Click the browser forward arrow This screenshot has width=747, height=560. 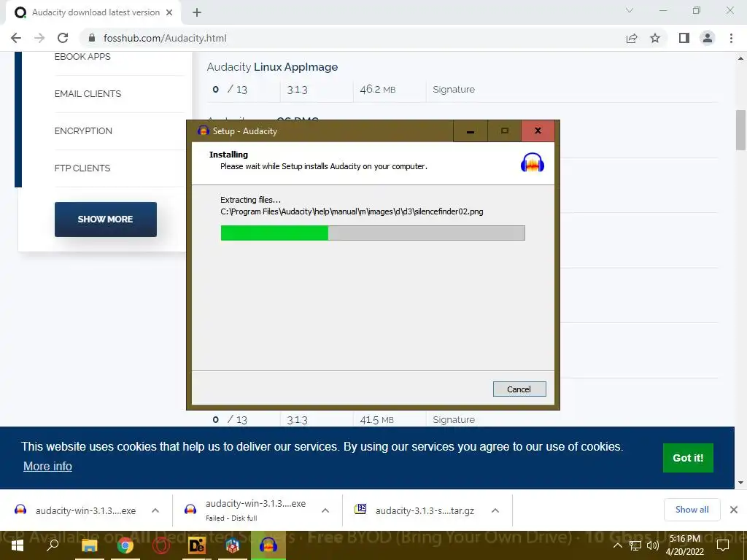pyautogui.click(x=39, y=38)
